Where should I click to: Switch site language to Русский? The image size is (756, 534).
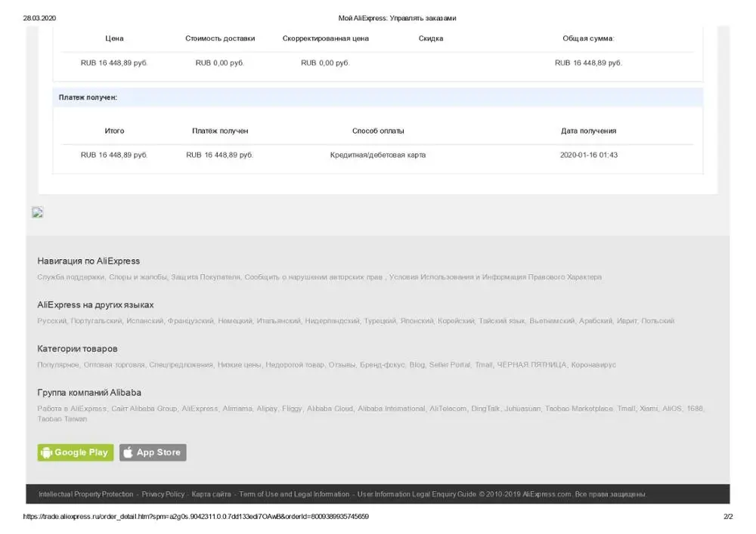pos(51,321)
